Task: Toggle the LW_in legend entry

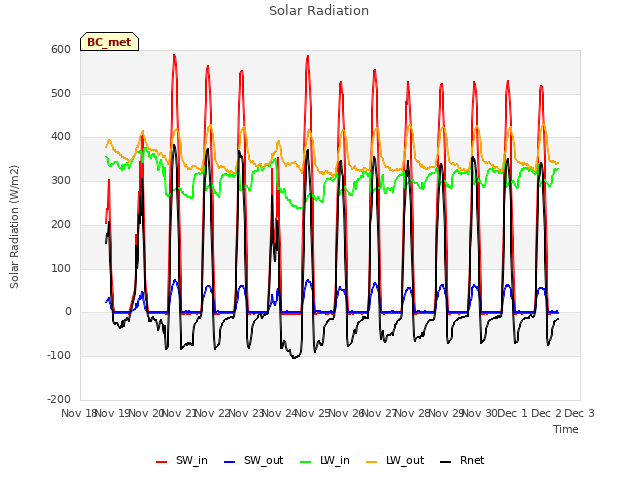Action: click(x=325, y=460)
